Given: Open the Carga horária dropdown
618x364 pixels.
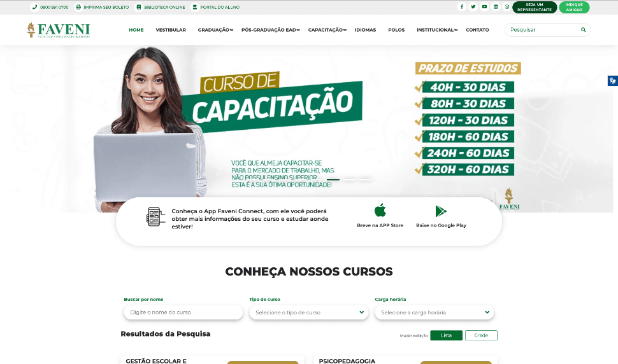Looking at the screenshot, I should tap(435, 312).
